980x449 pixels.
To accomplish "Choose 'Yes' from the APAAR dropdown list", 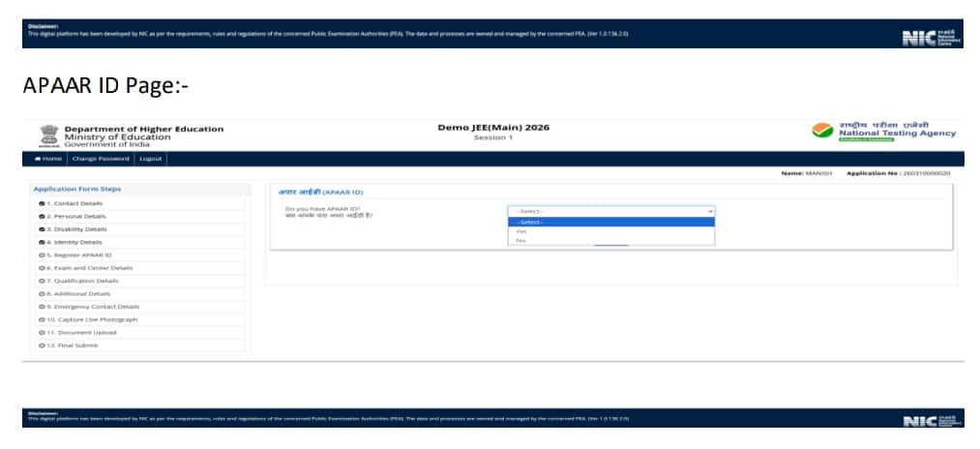I will click(x=522, y=231).
